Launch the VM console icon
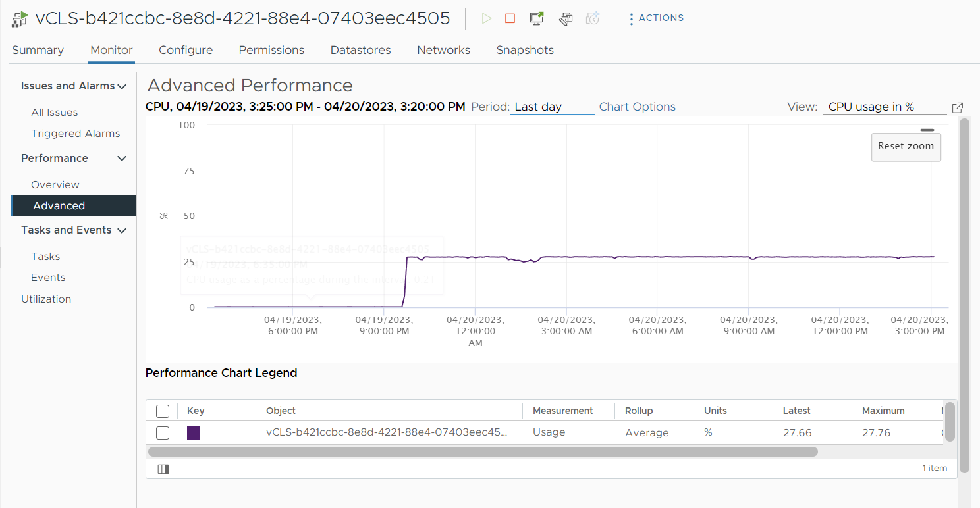 tap(537, 18)
